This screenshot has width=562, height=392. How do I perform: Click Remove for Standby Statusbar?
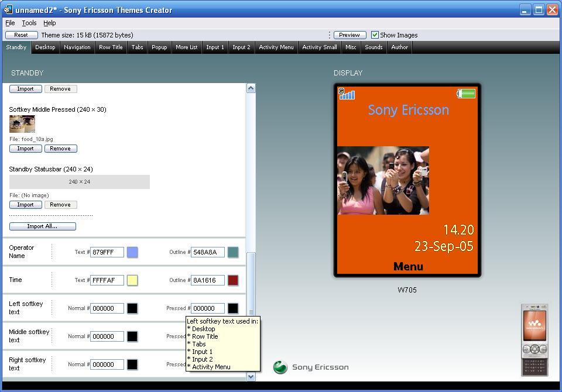click(60, 205)
